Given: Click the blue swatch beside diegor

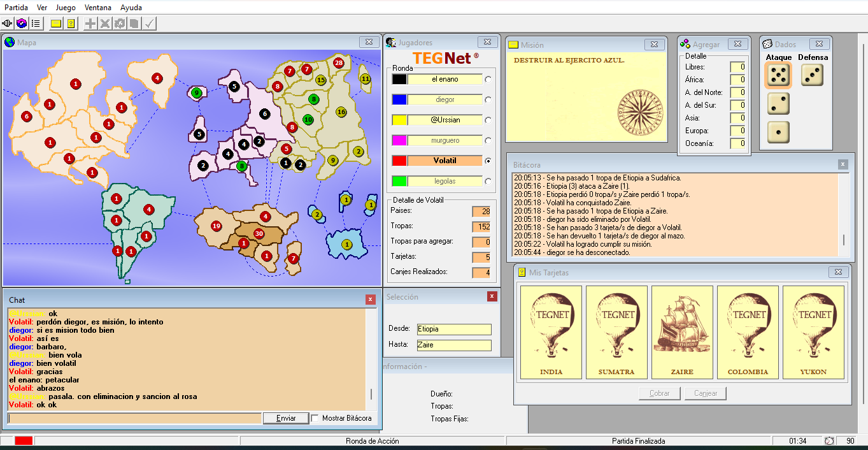Looking at the screenshot, I should pos(399,99).
